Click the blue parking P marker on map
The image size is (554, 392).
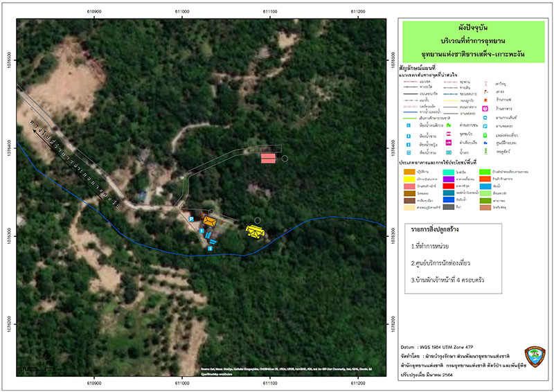click(191, 219)
